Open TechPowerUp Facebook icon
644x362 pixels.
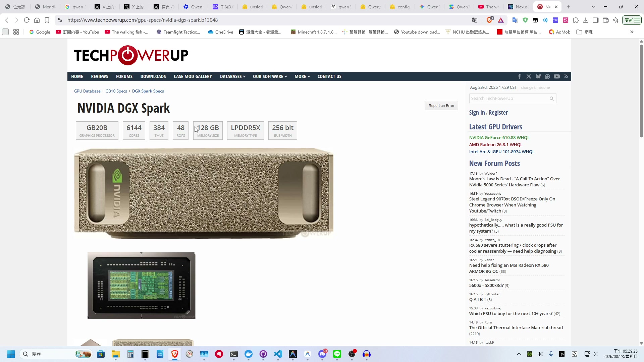519,76
